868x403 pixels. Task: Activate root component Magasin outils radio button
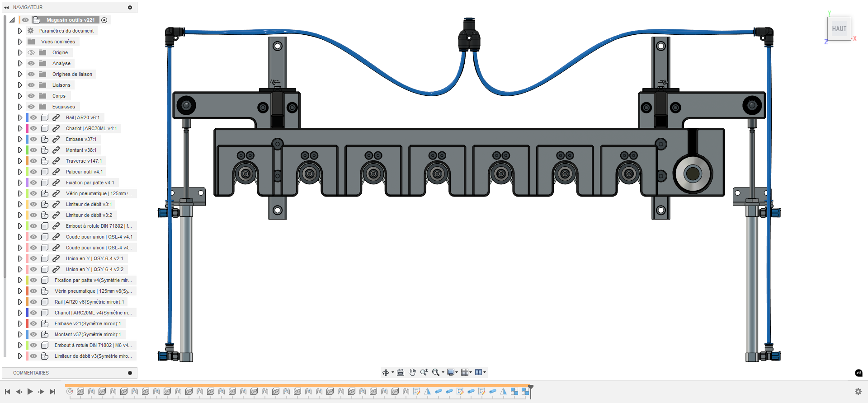[104, 20]
